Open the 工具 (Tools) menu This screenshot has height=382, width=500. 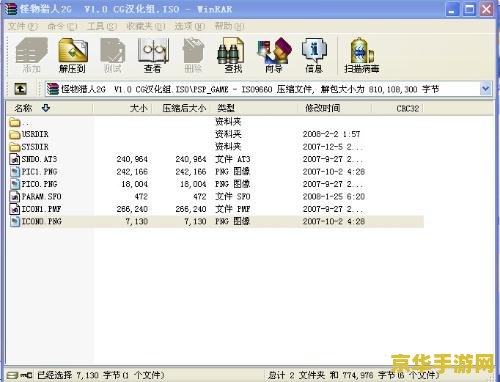[102, 26]
